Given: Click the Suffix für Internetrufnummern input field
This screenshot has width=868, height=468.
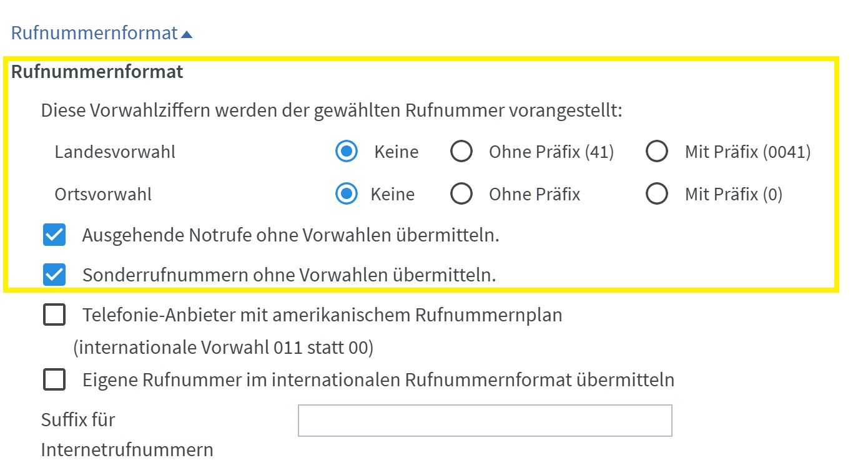Looking at the screenshot, I should click(x=485, y=421).
